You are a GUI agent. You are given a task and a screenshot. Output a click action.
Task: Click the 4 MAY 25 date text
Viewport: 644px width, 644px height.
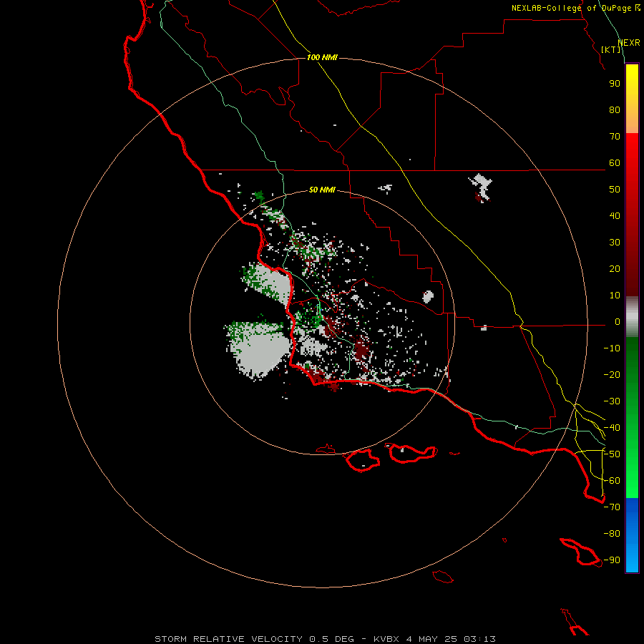click(431, 639)
